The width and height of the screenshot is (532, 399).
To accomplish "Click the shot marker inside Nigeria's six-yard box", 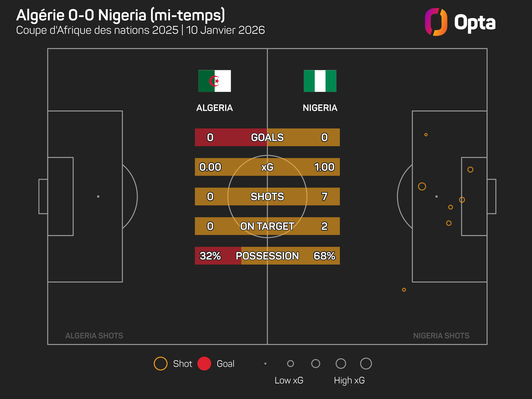I will coord(470,170).
